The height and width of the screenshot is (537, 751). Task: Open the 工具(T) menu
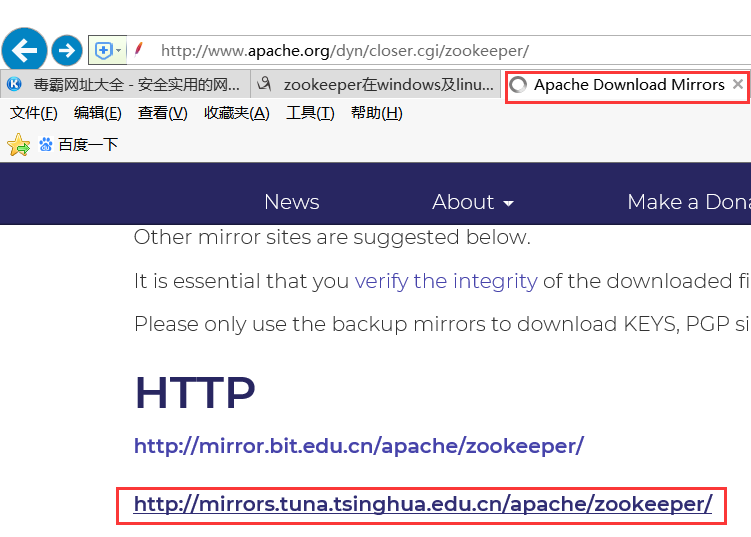tap(310, 113)
